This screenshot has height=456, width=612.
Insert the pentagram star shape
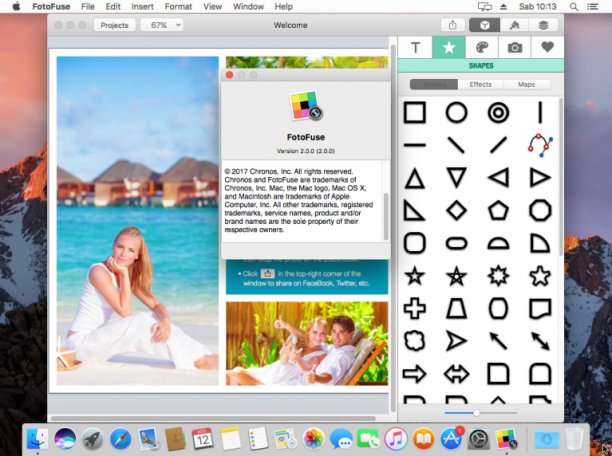point(456,276)
